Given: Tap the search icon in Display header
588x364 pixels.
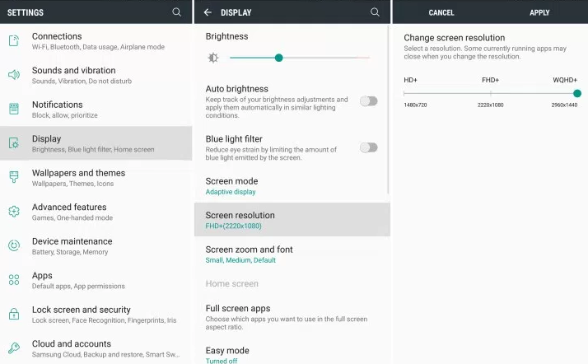Looking at the screenshot, I should (376, 12).
